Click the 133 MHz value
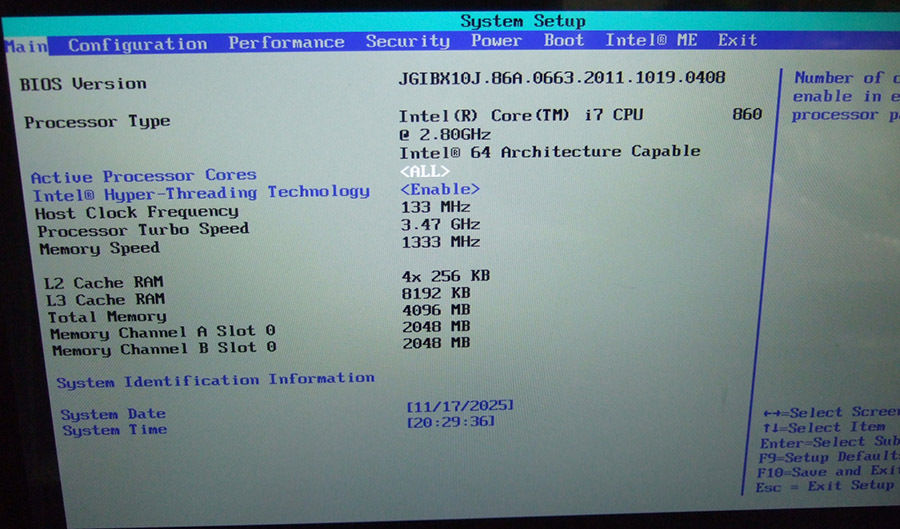The width and height of the screenshot is (900, 529). click(x=436, y=207)
